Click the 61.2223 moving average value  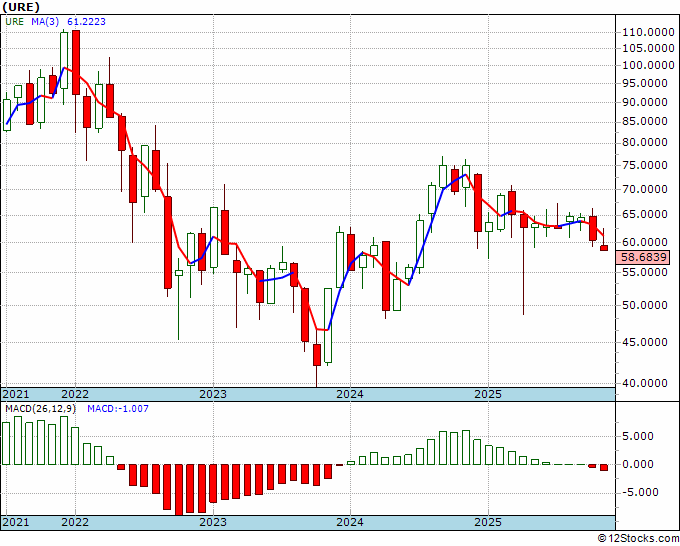[86, 22]
